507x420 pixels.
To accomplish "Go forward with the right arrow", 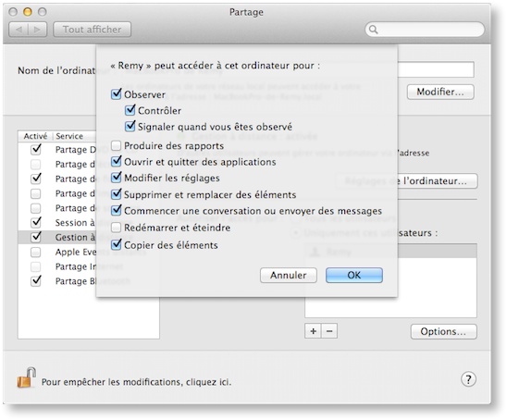I will 37,30.
